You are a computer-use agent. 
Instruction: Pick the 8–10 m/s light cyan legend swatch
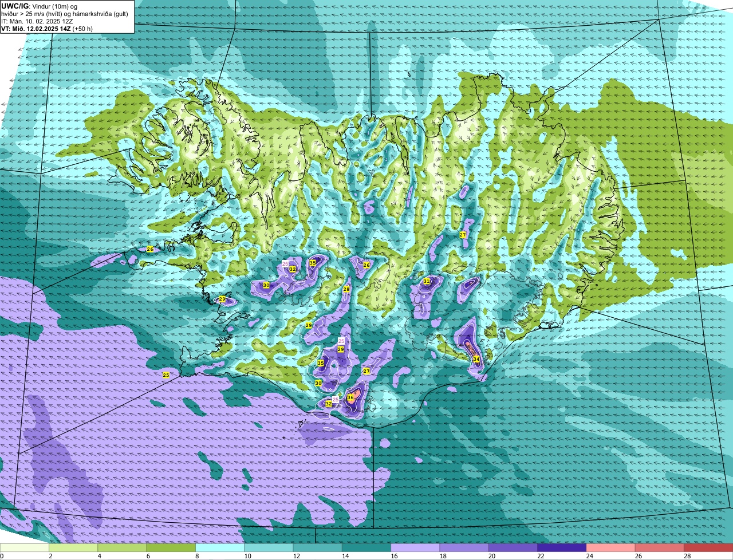tap(220, 547)
